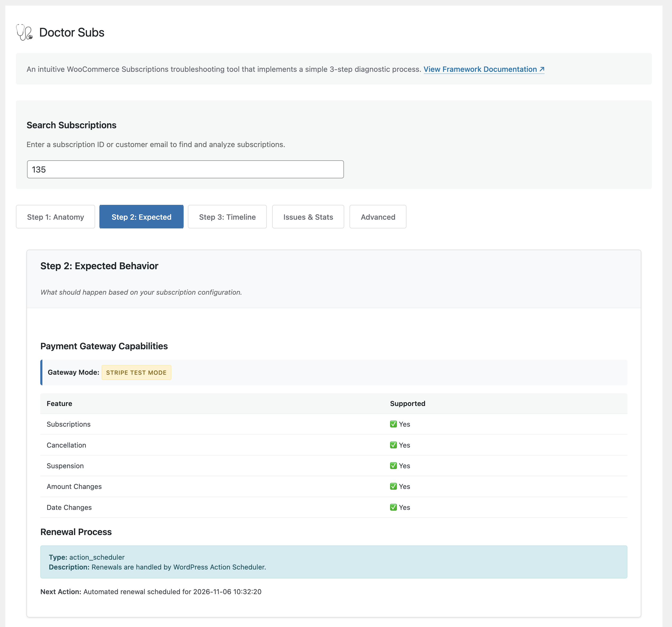Click the Doctor Subs stethoscope logo
Viewport: 672px width, 627px height.
point(24,32)
